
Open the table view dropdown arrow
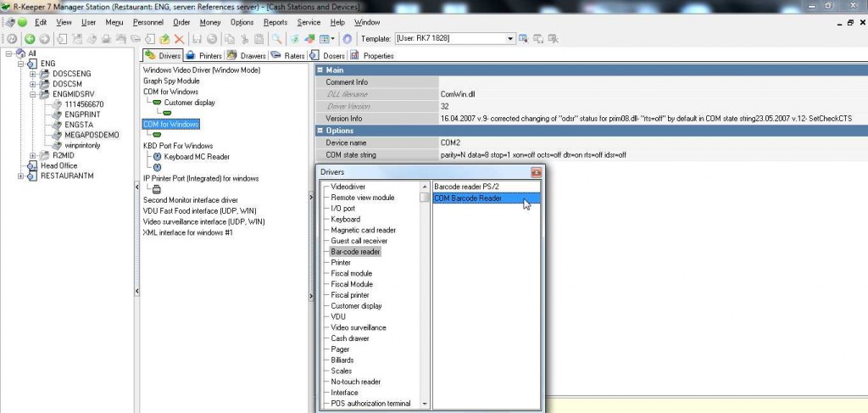tap(332, 39)
